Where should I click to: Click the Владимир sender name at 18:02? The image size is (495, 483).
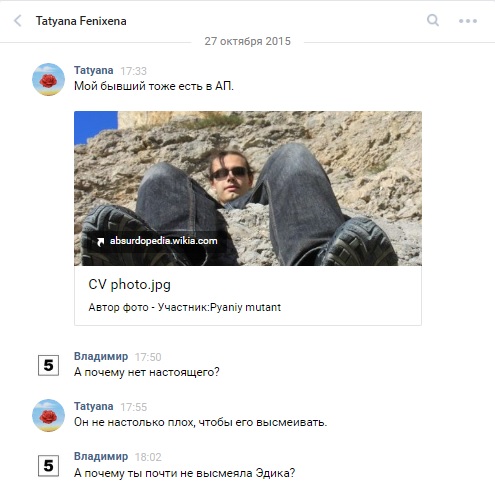[101, 456]
